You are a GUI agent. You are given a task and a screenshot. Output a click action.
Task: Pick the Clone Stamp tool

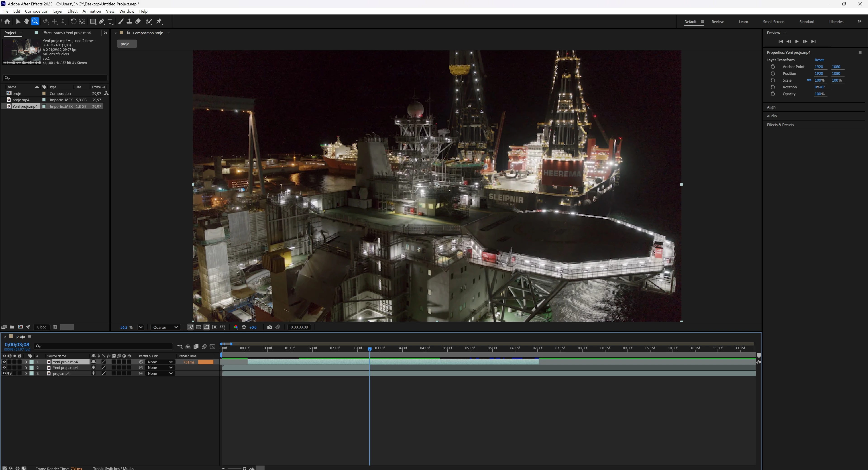pos(129,21)
